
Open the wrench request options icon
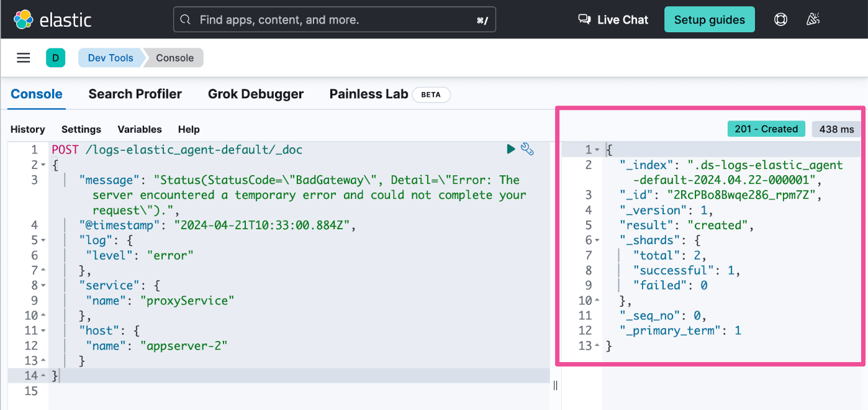pos(527,149)
